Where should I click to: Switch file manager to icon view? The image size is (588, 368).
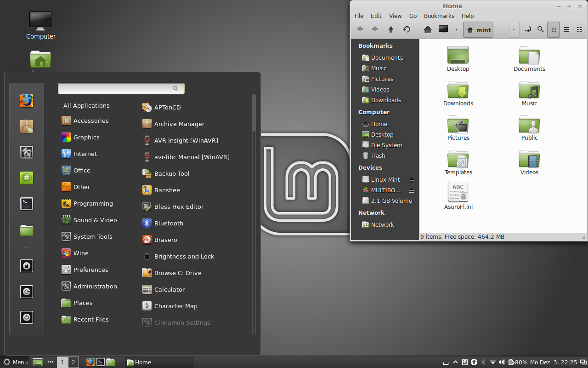[x=554, y=29]
